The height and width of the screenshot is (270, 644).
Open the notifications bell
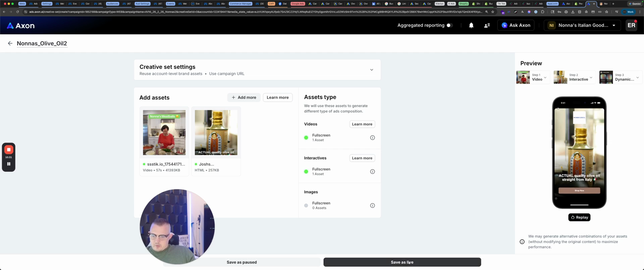471,26
